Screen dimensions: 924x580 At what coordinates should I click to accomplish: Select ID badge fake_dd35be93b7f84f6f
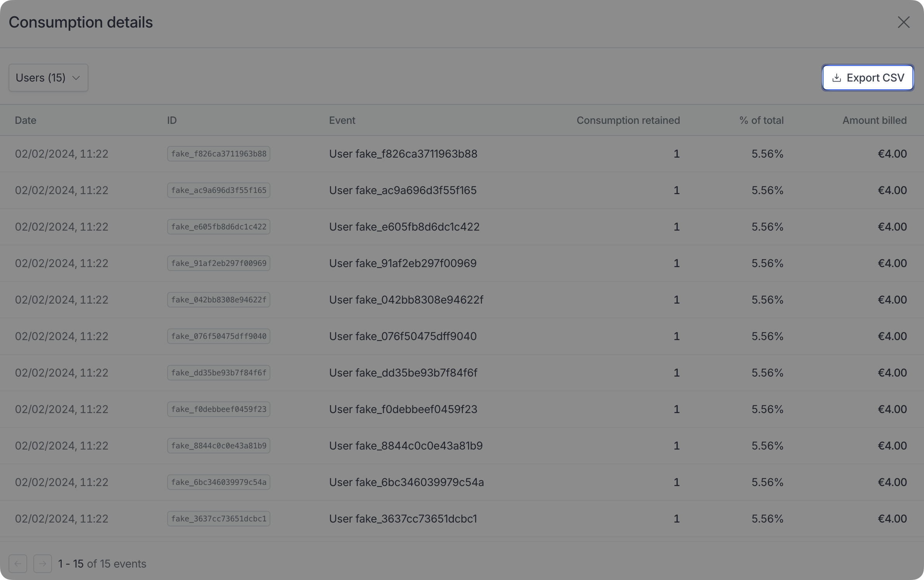pyautogui.click(x=219, y=373)
